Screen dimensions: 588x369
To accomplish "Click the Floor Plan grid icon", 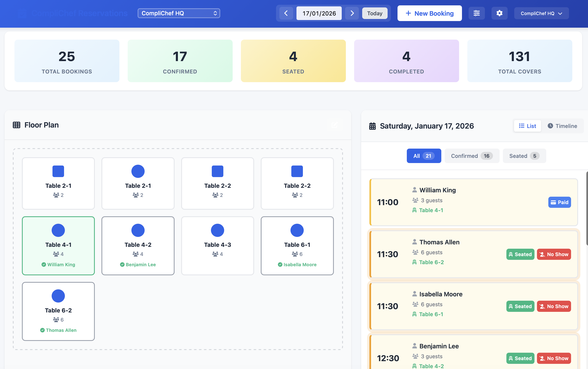I will tap(16, 125).
